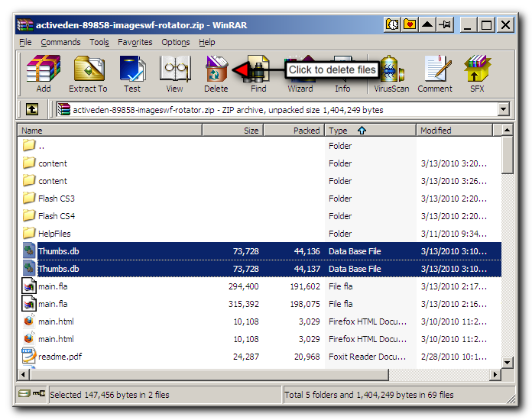
Task: Convert archive with the SFX tool
Action: [477, 74]
